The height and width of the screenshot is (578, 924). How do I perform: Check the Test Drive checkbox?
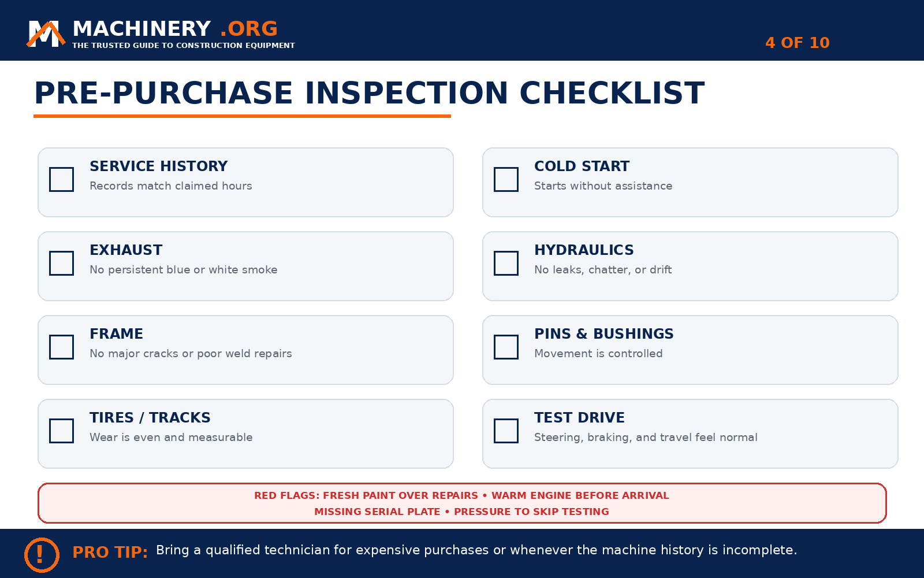(506, 431)
